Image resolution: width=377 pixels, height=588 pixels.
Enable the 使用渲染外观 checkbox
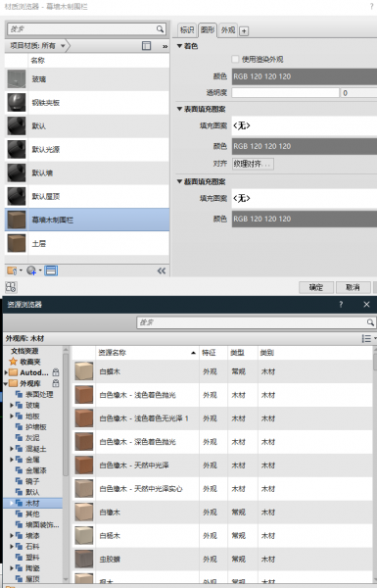pyautogui.click(x=235, y=59)
